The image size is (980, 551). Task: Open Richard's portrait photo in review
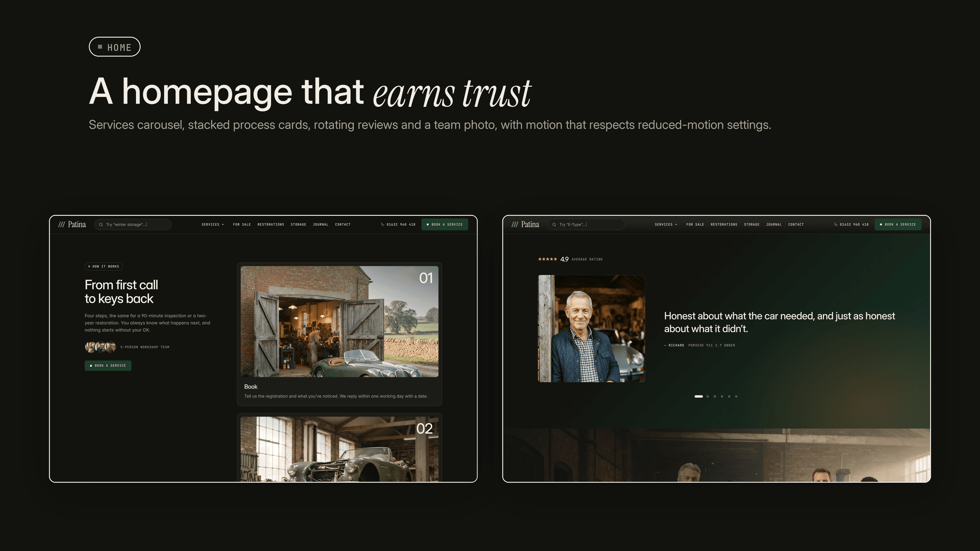point(591,329)
